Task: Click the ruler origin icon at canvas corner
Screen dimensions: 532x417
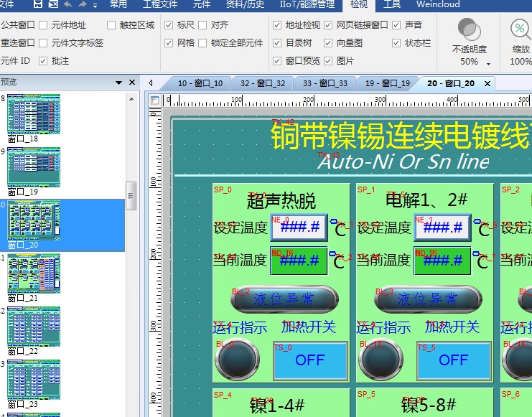Action: pos(155,100)
